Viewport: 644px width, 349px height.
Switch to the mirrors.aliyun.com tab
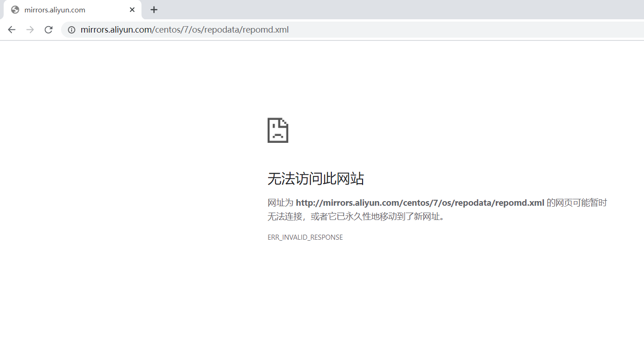pos(69,10)
